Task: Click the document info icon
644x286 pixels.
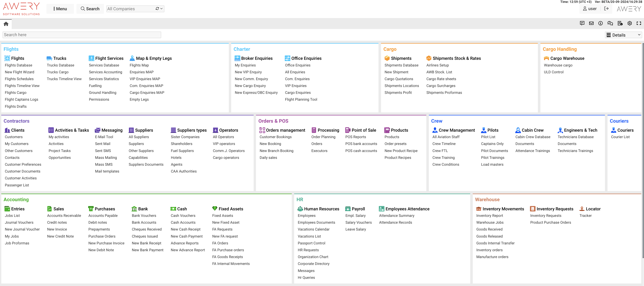Action: (x=620, y=23)
